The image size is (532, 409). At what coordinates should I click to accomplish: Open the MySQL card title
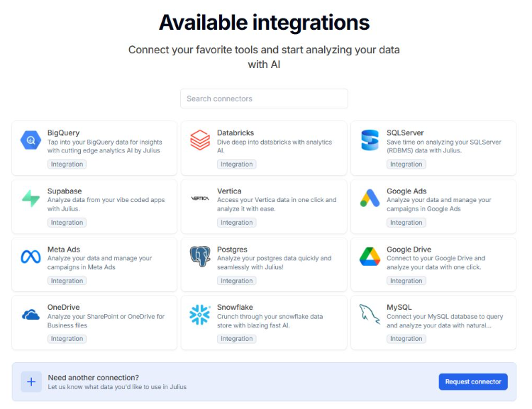point(399,307)
